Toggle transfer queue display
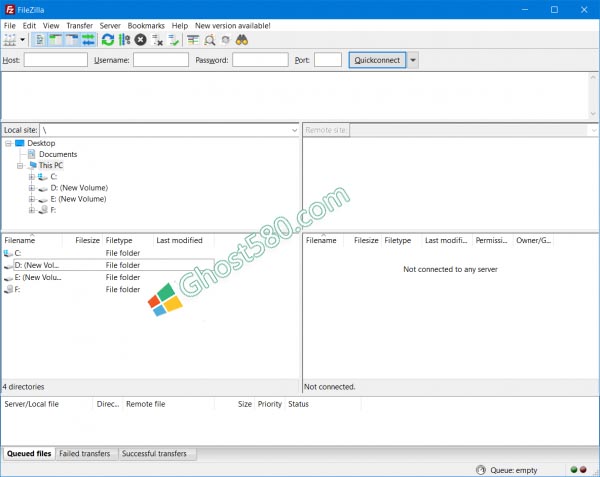This screenshot has height=477, width=600. tap(88, 40)
